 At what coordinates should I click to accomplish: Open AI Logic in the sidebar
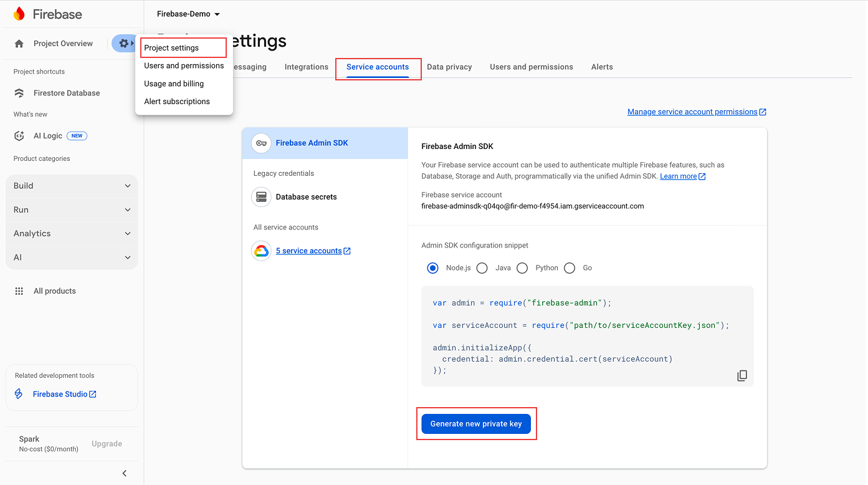[x=48, y=136]
